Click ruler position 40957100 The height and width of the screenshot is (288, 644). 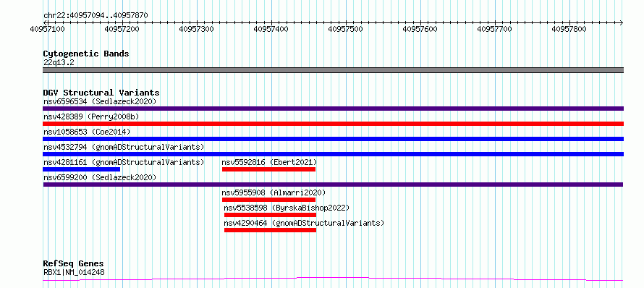[48, 29]
